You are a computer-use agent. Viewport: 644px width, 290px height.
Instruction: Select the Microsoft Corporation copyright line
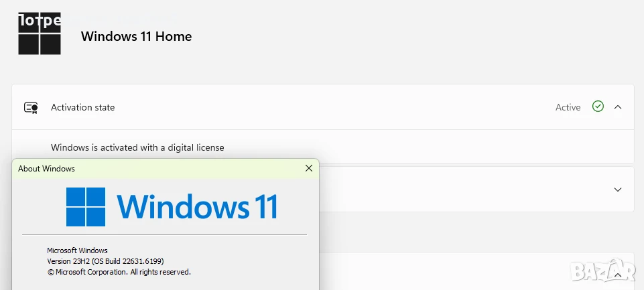point(119,272)
